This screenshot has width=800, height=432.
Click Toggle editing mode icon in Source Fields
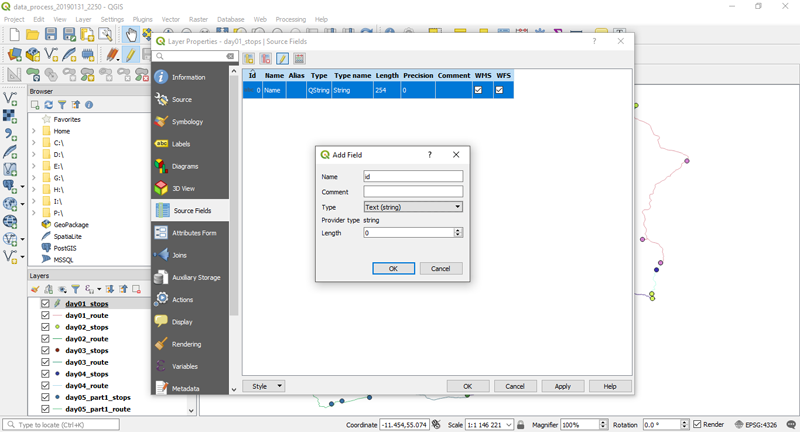tap(282, 59)
